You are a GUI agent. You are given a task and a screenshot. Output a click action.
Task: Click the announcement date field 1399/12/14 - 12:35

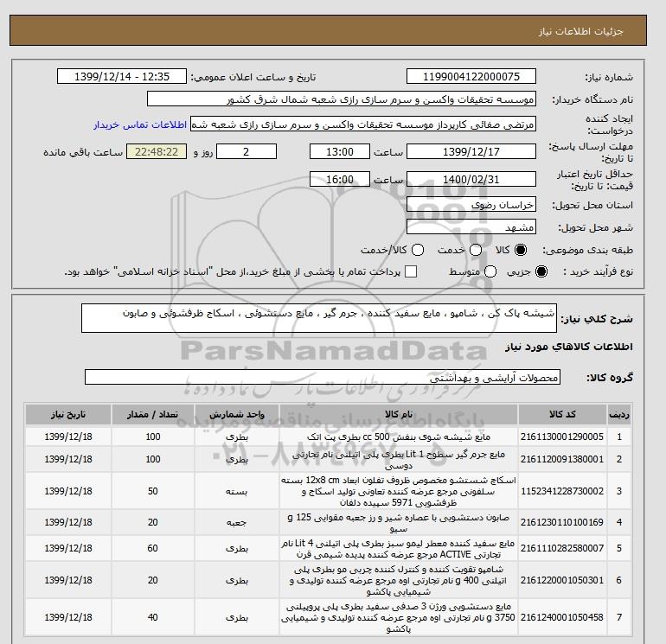tap(122, 76)
